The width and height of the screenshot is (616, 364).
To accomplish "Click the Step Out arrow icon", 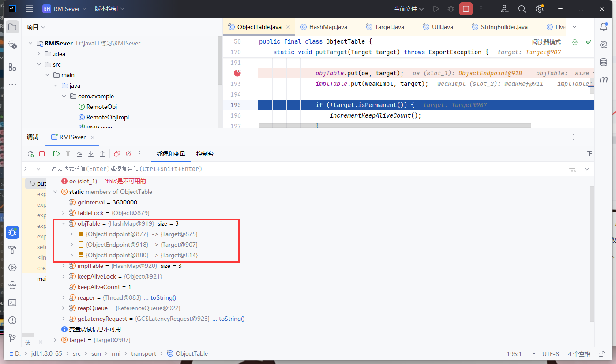I will coord(102,154).
